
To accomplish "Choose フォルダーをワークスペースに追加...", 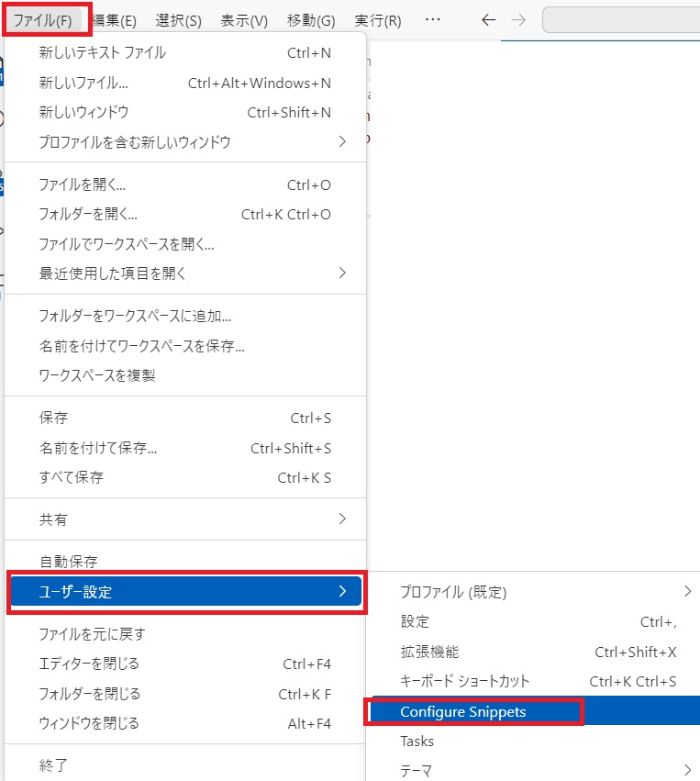I will pyautogui.click(x=185, y=316).
